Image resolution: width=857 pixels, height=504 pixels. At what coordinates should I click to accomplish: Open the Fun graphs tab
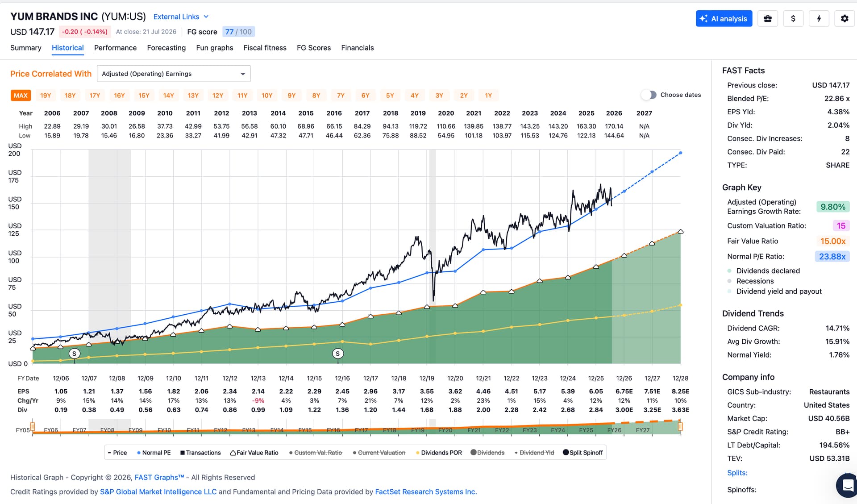click(215, 48)
